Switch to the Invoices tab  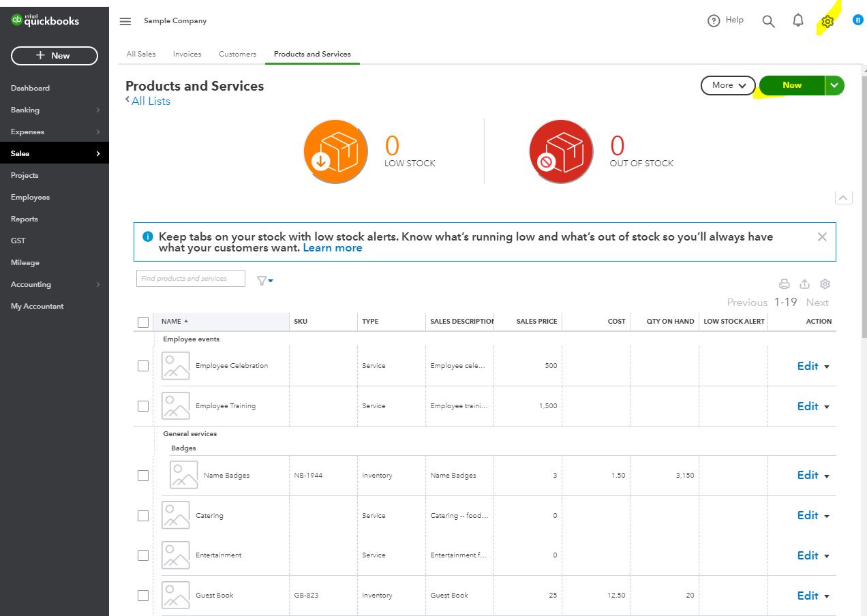[187, 54]
